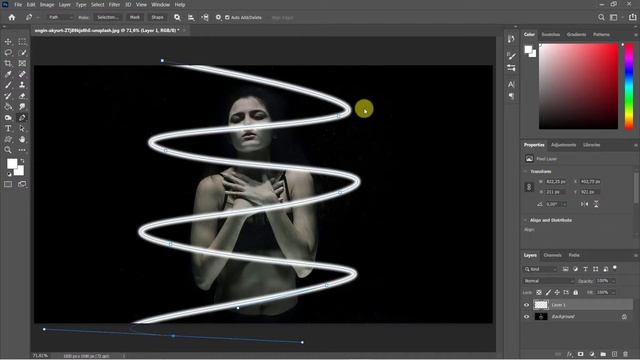
Task: Select the Clone Stamp tool
Action: click(x=22, y=85)
